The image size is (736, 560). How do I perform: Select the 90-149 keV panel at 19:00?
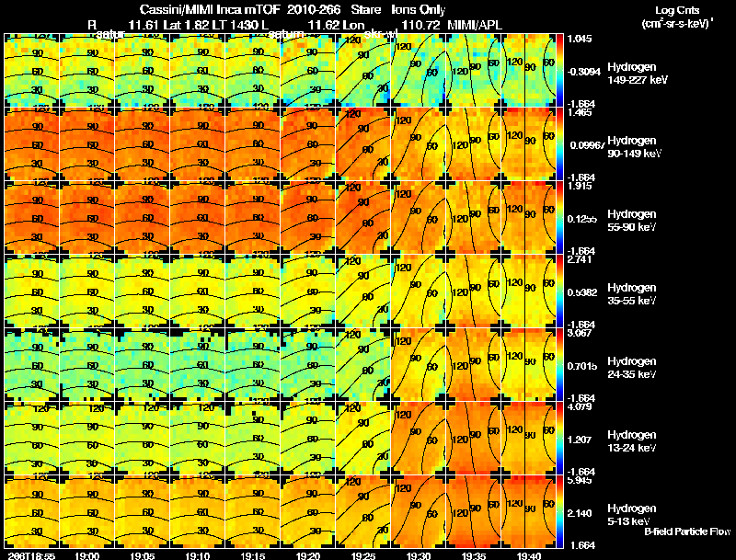86,144
